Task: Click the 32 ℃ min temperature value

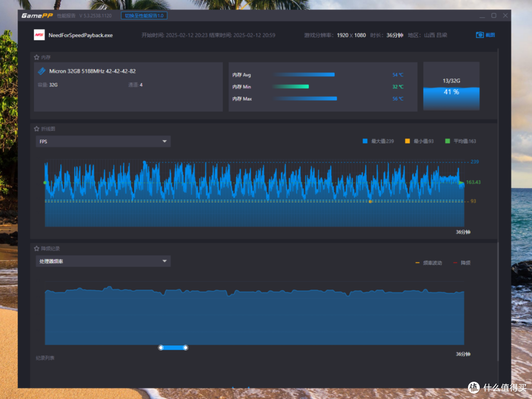Action: point(398,87)
